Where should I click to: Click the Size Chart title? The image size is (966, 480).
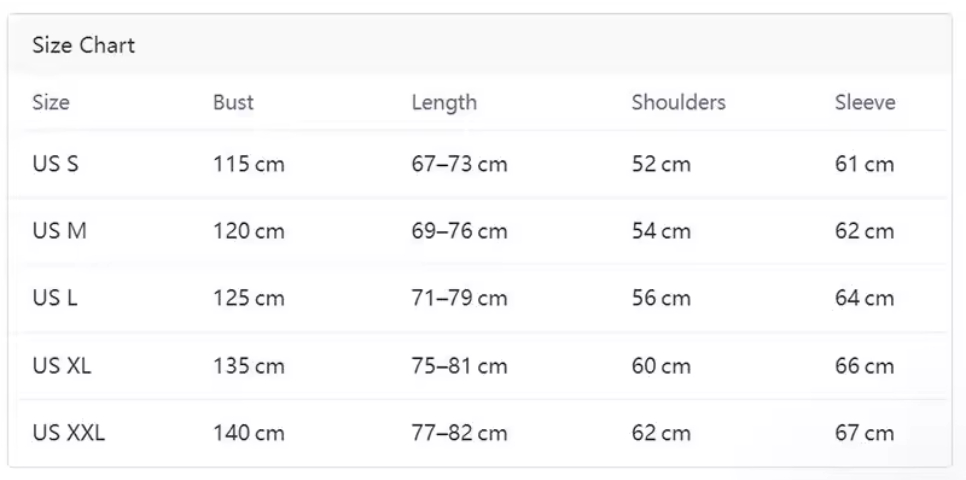coord(83,45)
